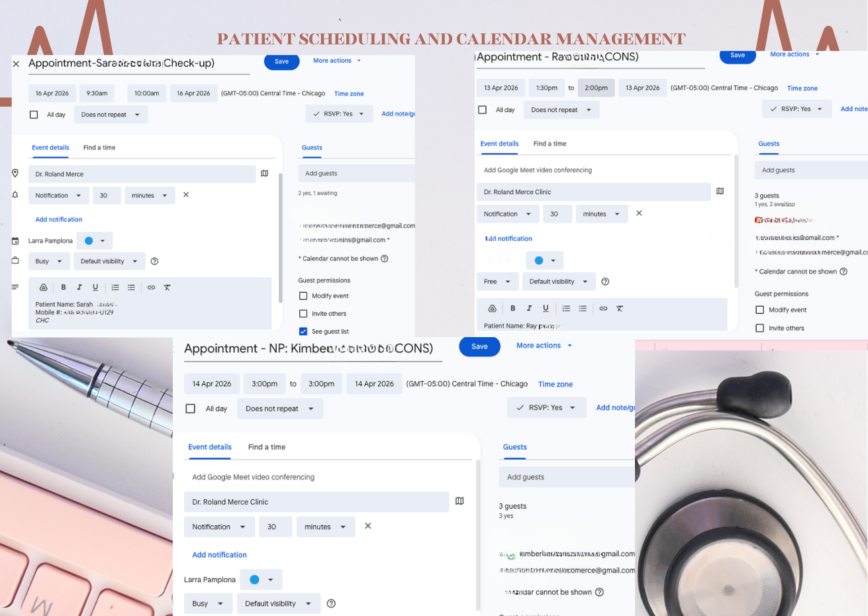Viewport: 868px width, 616px height.
Task: Click the visibility help icon in Ray CONS appointment
Action: click(605, 282)
